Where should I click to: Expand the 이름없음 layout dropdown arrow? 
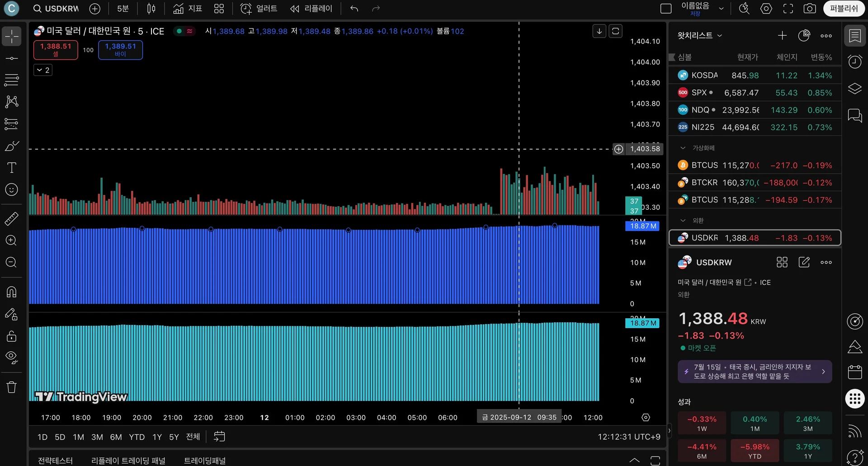(721, 9)
